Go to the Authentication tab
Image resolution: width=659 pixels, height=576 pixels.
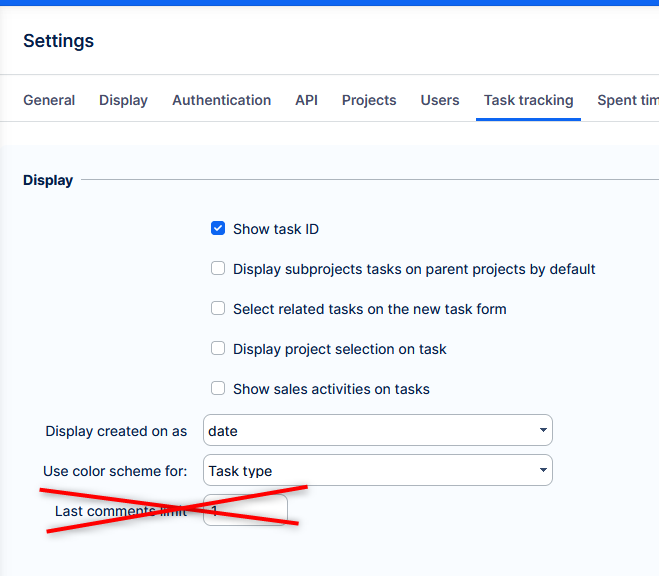click(221, 100)
